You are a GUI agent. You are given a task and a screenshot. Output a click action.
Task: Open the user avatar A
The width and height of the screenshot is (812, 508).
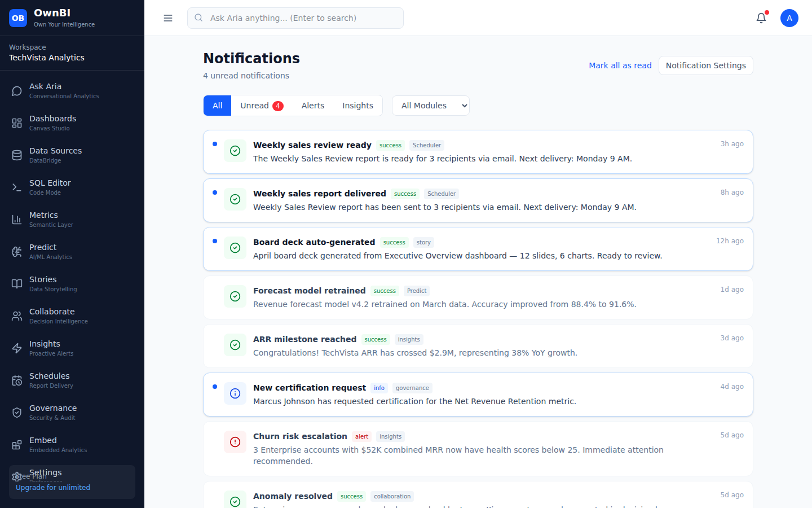pos(789,18)
